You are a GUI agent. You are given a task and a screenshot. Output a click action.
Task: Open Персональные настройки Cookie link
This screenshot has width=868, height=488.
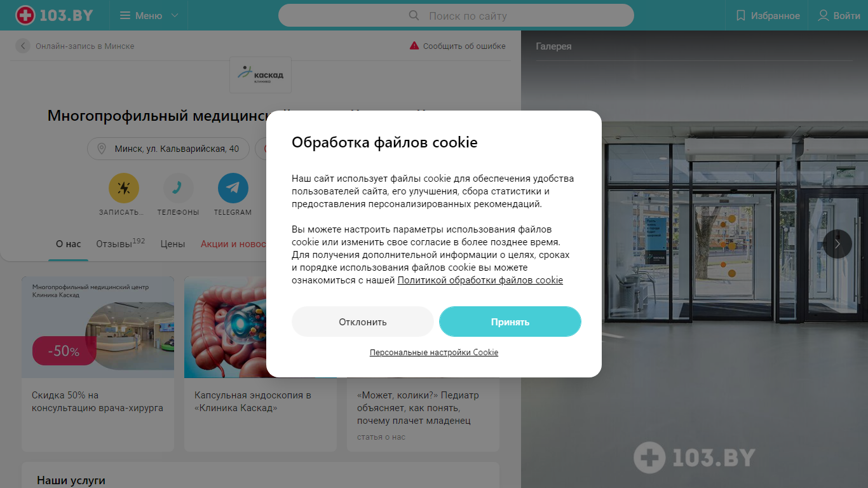pyautogui.click(x=434, y=352)
